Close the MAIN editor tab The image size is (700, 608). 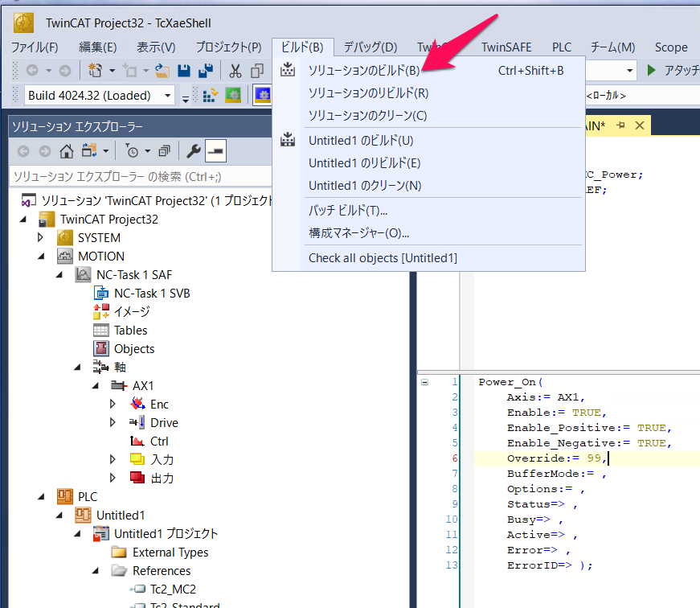pyautogui.click(x=640, y=125)
